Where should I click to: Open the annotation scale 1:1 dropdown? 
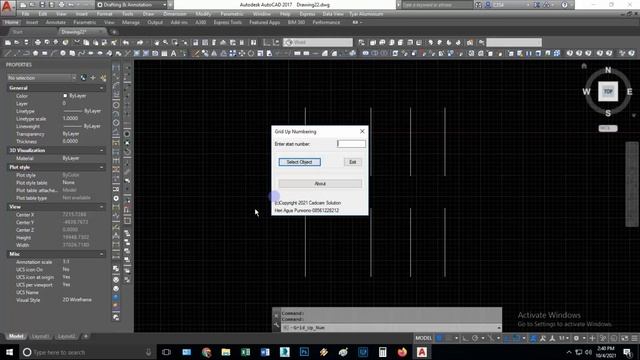[564, 338]
